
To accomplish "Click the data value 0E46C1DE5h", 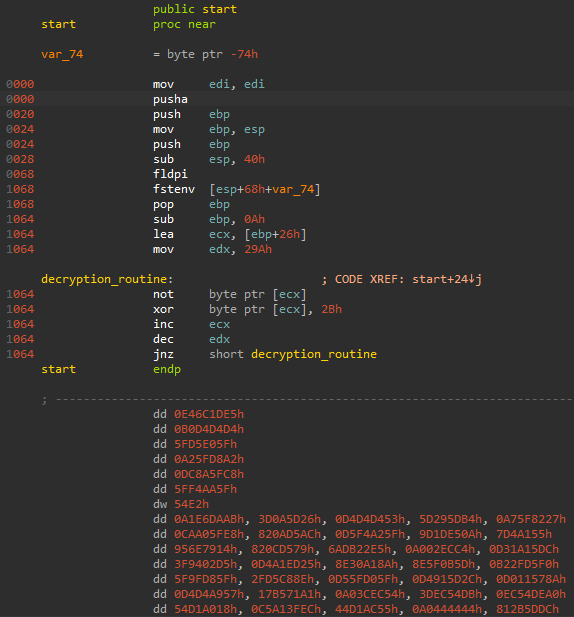I will [209, 414].
